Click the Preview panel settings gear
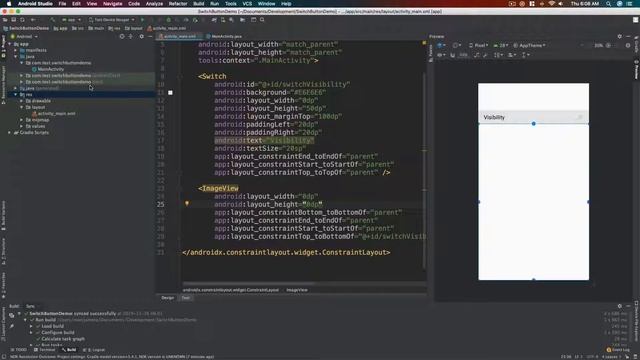 coord(620,36)
